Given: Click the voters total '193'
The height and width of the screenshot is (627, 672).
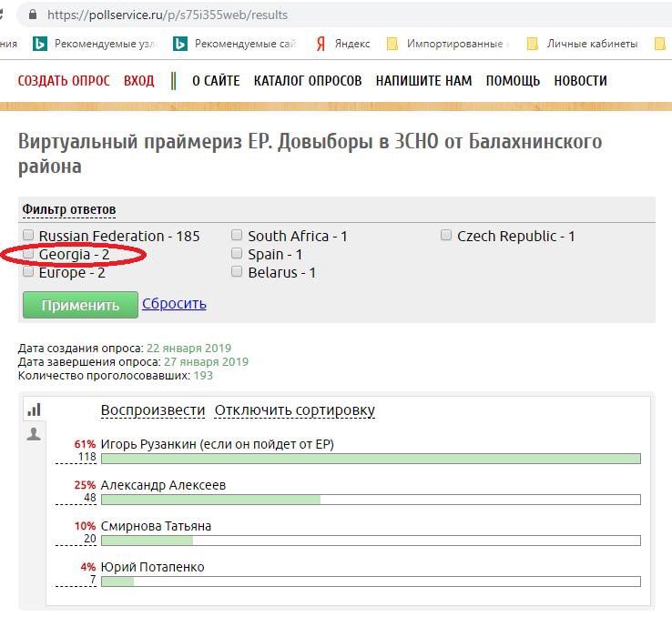Looking at the screenshot, I should [203, 376].
